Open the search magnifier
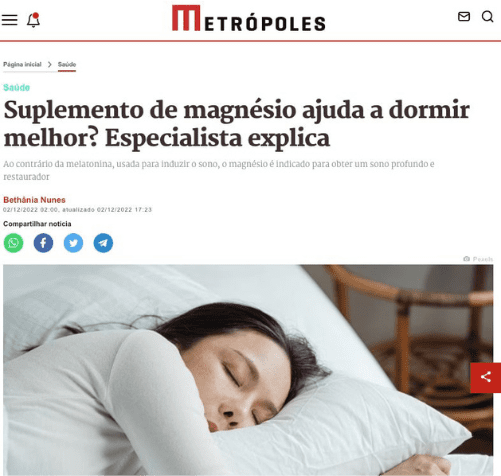 click(x=487, y=16)
